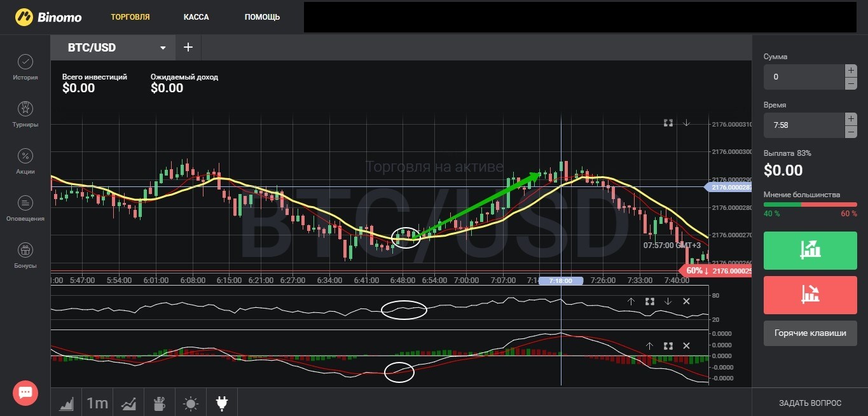Viewport: 868px width, 416px height.
Task: Open Турниры in the sidebar
Action: (x=25, y=114)
